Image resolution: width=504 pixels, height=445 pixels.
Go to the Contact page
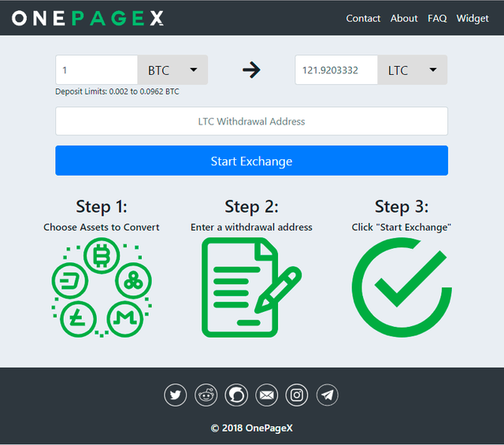[363, 18]
